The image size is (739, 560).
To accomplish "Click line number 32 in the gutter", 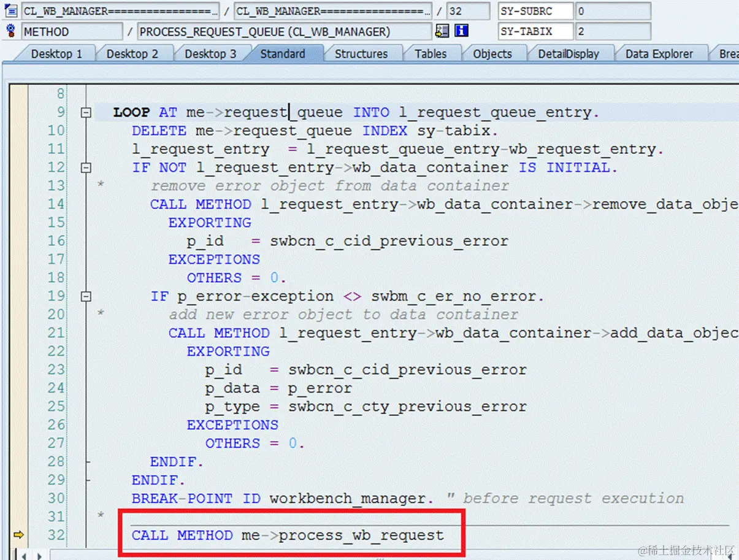I will 56,535.
